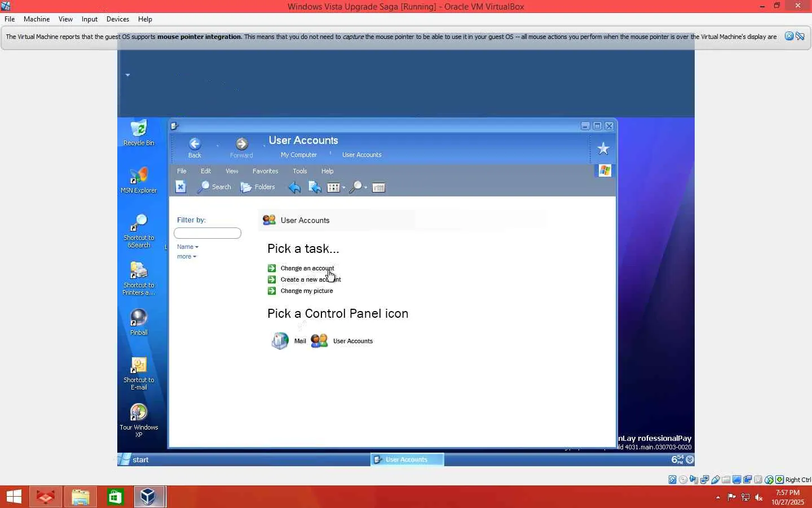Open the File menu in User Accounts window
The width and height of the screenshot is (812, 508).
pos(182,171)
